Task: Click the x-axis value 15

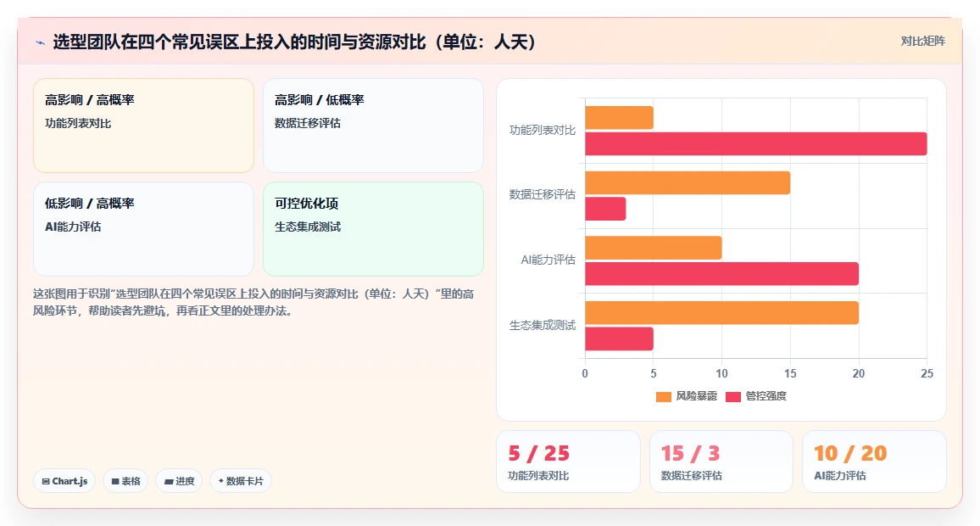Action: [790, 373]
